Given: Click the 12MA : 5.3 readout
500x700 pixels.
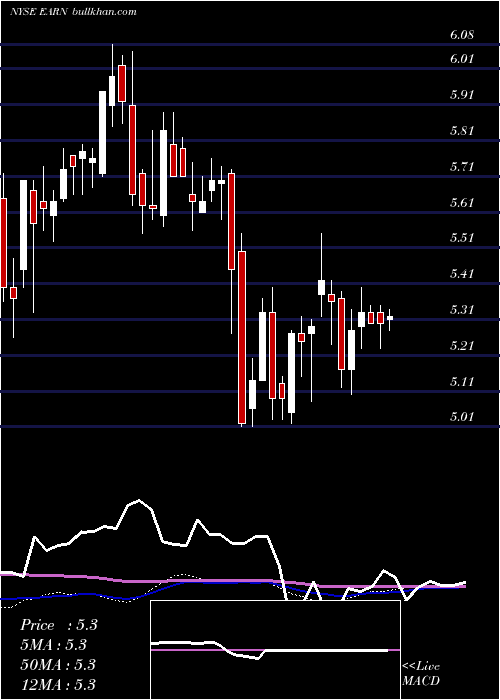Looking at the screenshot, I should coord(58,684).
